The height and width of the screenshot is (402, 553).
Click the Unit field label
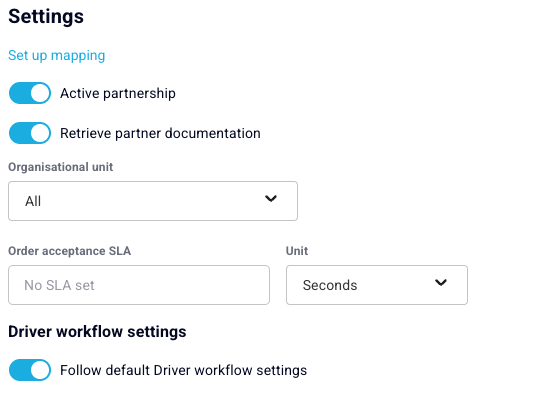tap(297, 251)
